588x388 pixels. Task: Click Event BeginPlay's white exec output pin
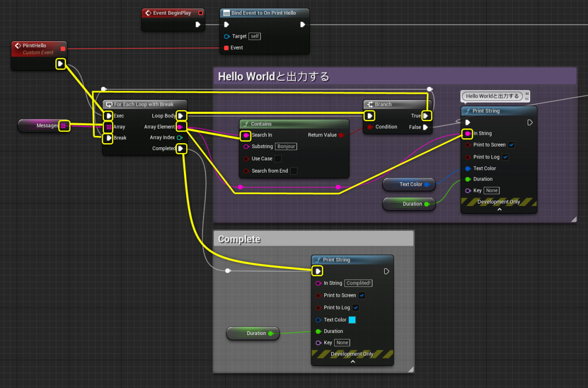tap(198, 24)
